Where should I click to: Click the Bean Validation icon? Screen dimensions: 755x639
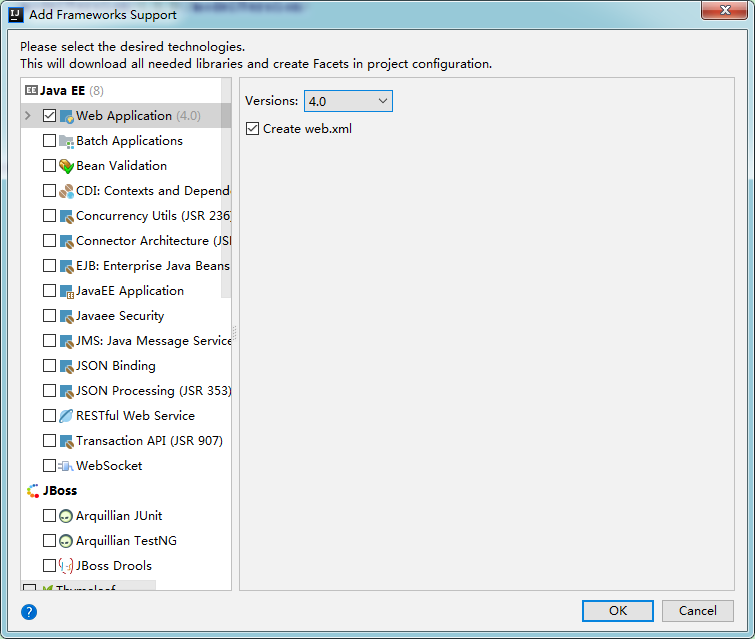(66, 166)
